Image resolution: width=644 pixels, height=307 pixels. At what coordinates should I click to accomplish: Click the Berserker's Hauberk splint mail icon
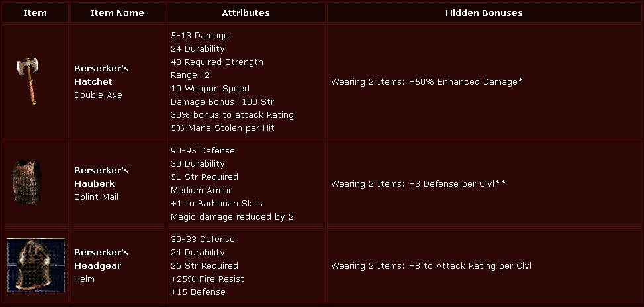click(x=27, y=183)
